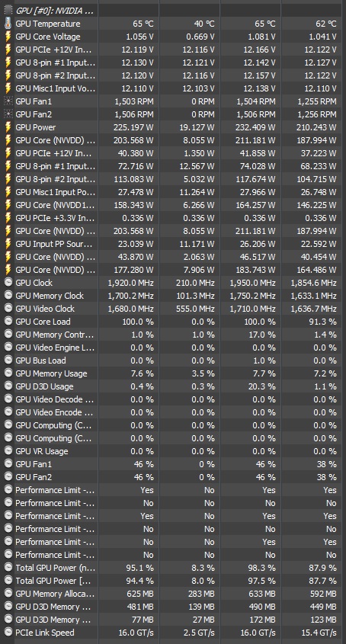Click the round icon beside GPU Video Engine L...
Viewport: 346px width, 644px height.
8,348
